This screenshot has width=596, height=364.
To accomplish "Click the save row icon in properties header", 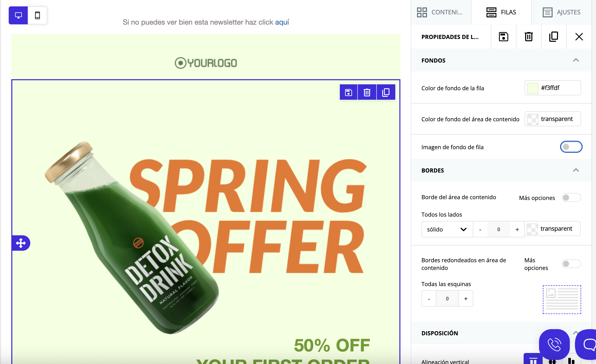I will 503,37.
